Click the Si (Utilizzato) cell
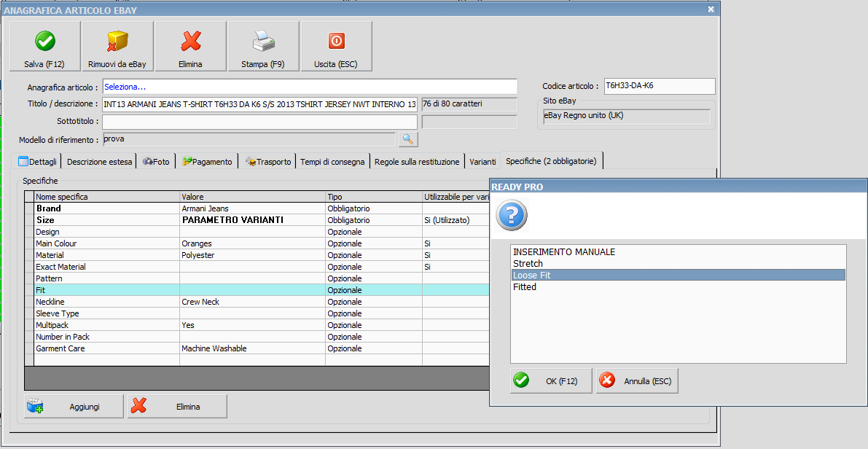 tap(455, 220)
